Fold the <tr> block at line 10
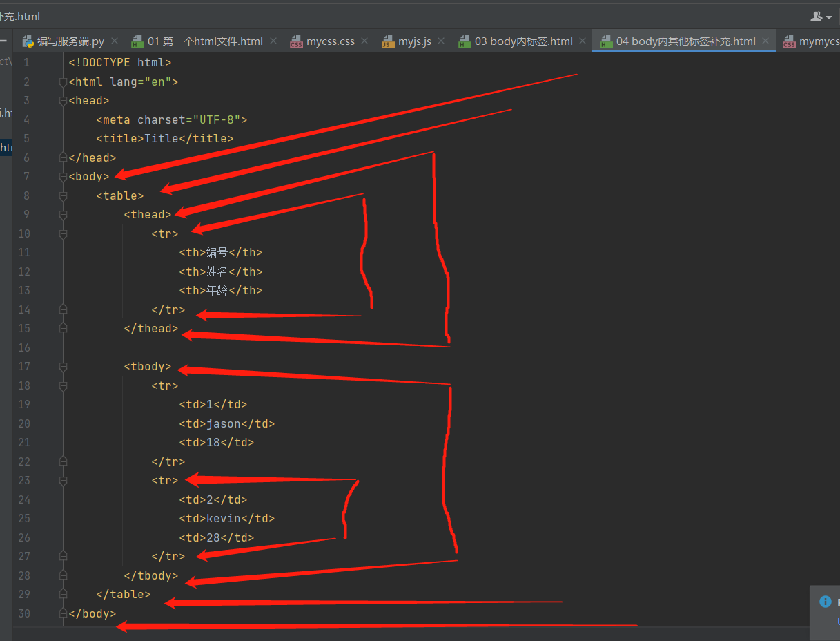The height and width of the screenshot is (641, 840). tap(64, 234)
